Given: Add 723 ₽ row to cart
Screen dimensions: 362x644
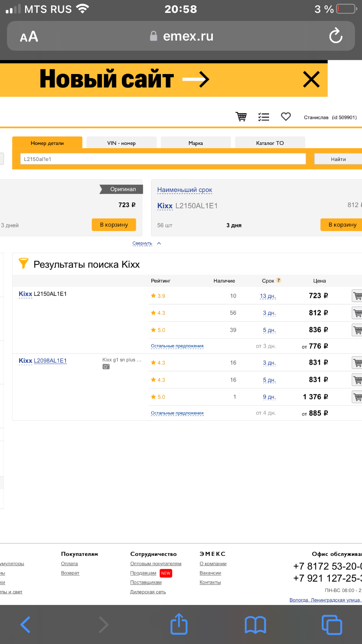Looking at the screenshot, I should (x=357, y=296).
